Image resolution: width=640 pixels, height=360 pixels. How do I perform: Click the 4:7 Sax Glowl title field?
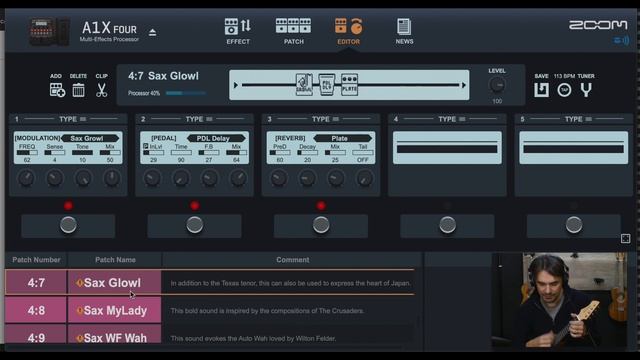[x=163, y=76]
